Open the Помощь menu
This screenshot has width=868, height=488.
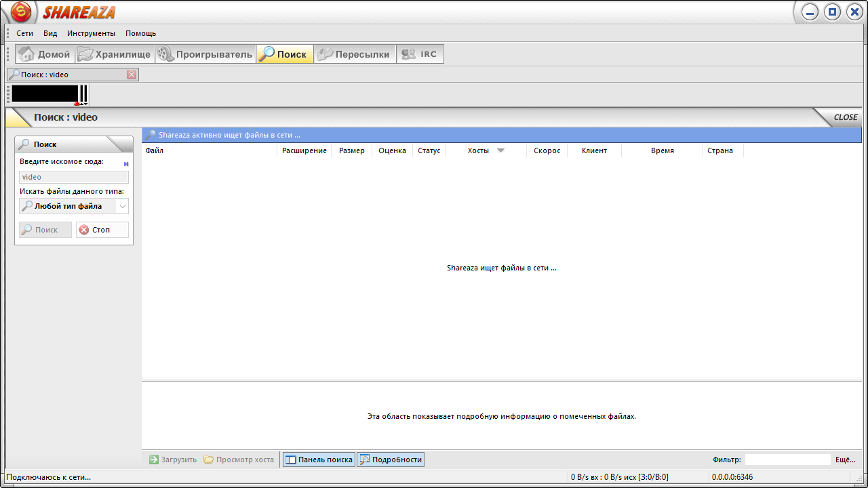coord(140,33)
